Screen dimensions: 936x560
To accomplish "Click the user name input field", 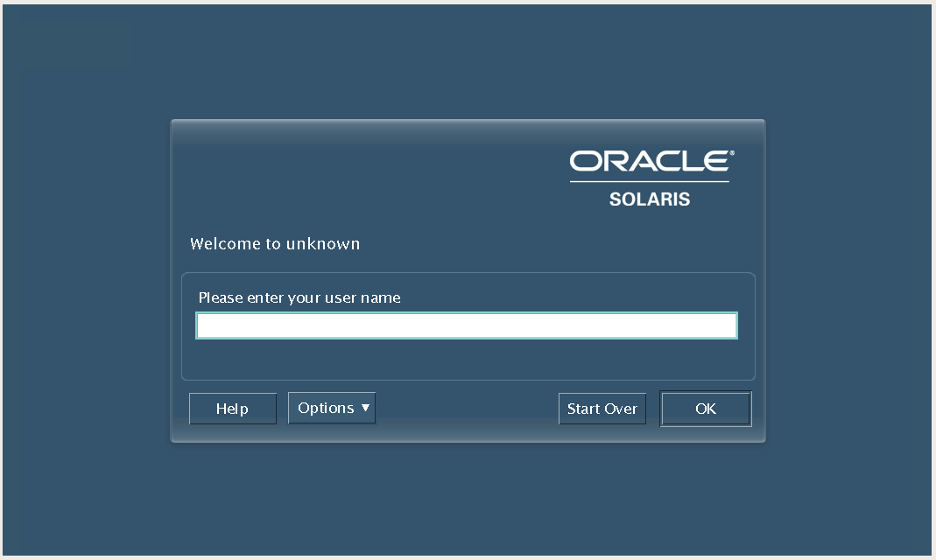I will click(x=467, y=325).
